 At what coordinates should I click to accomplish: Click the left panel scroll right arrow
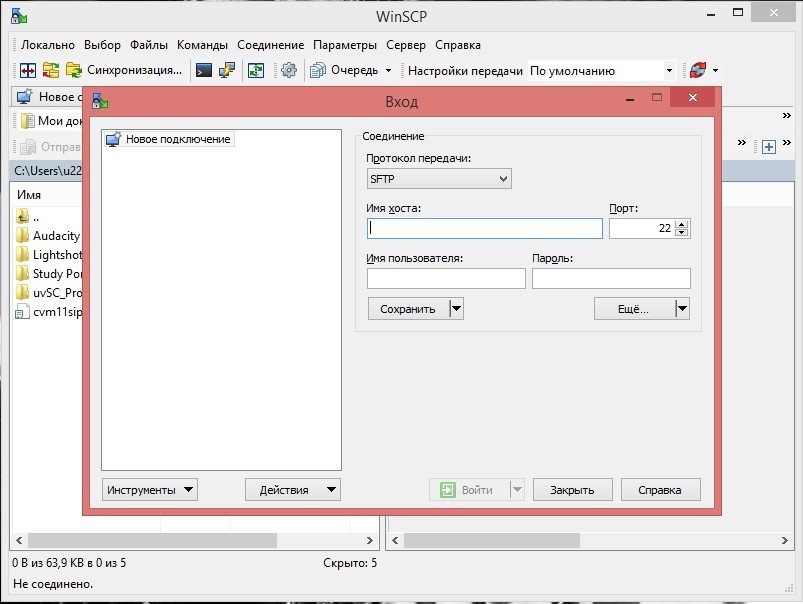tap(370, 540)
